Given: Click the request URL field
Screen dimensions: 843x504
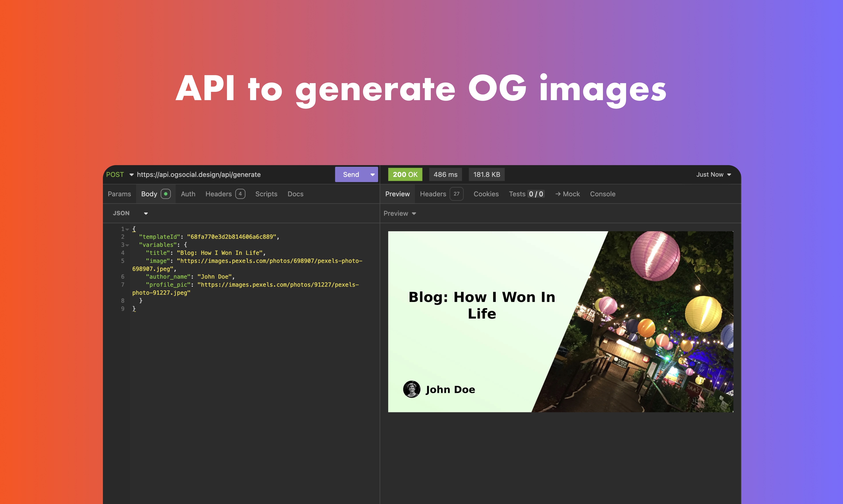Looking at the screenshot, I should [198, 175].
